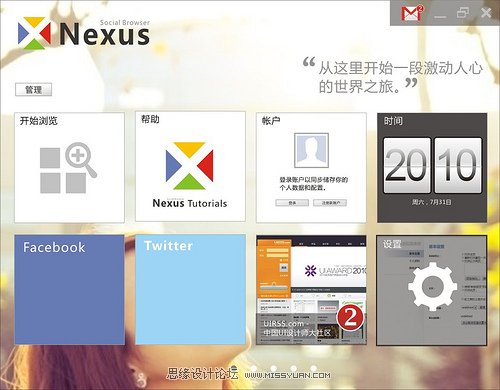Image resolution: width=500 pixels, height=390 pixels.
Task: Restore down the Nexus window
Action: [463, 13]
